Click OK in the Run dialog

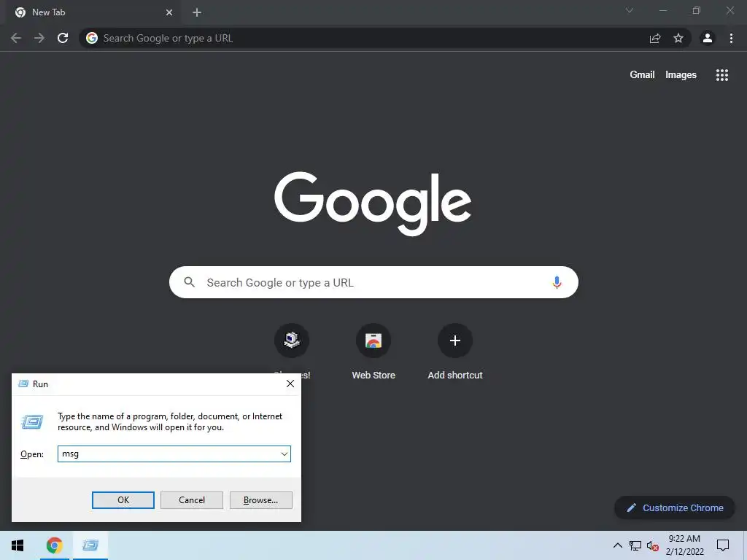[x=123, y=500]
